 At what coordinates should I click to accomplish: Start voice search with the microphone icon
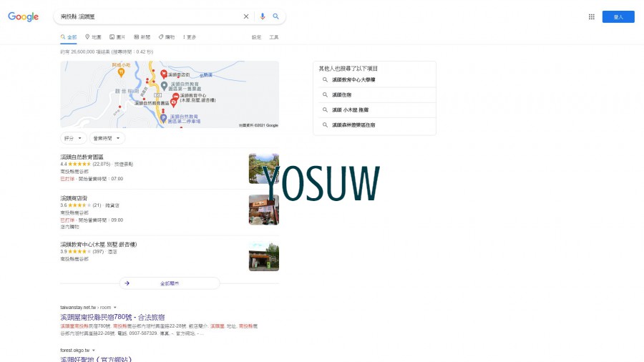click(x=263, y=16)
